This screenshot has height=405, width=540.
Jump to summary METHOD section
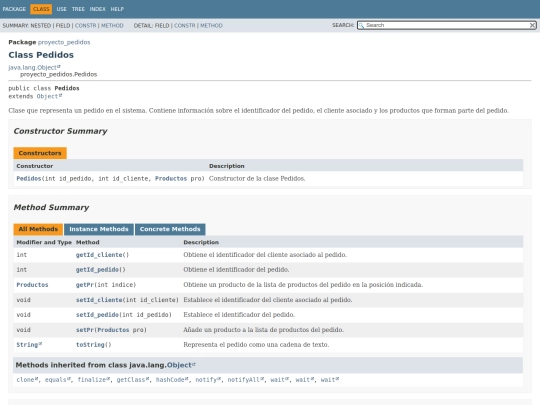(112, 25)
